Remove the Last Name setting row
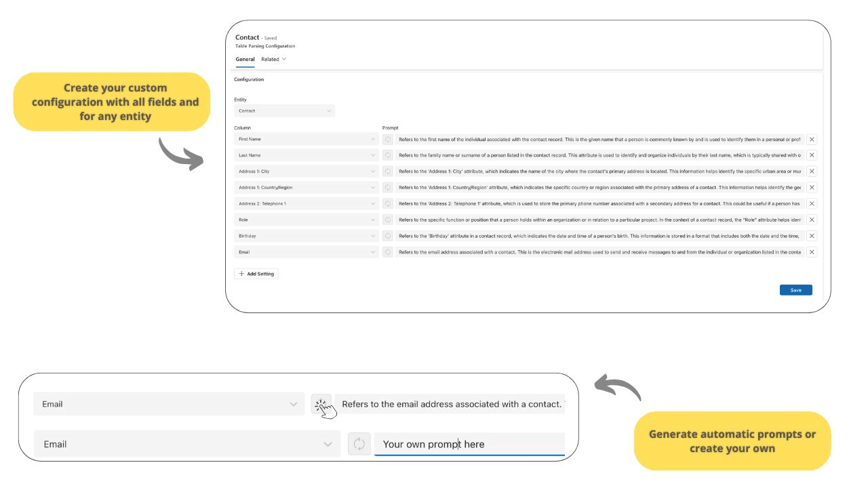868x488 pixels. click(812, 155)
